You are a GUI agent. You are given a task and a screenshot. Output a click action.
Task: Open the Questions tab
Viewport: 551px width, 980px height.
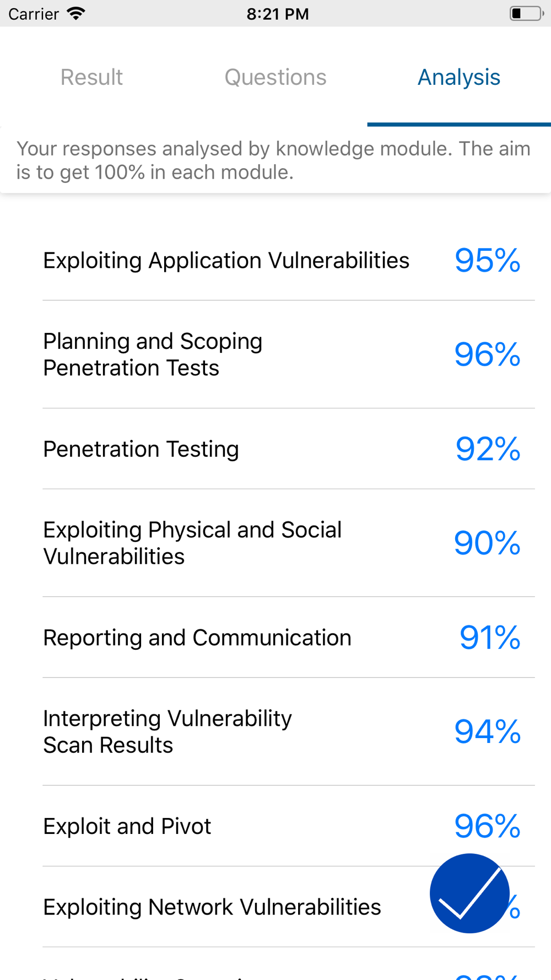(x=275, y=77)
